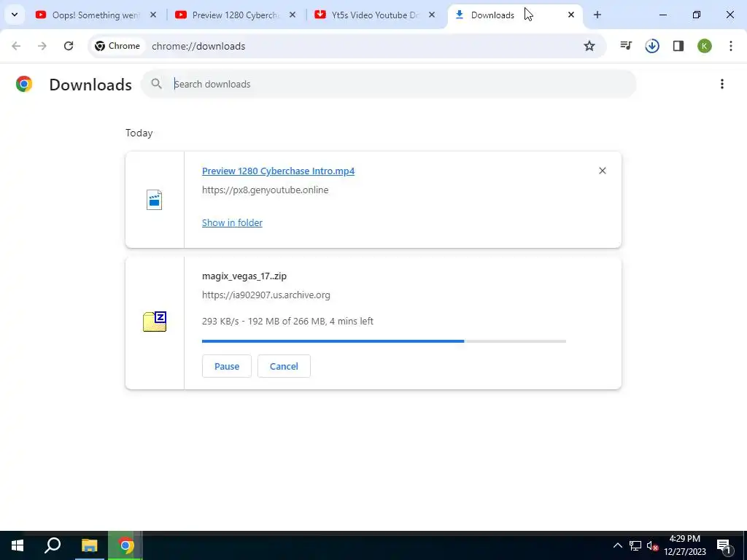Open the network tray icon

(635, 545)
